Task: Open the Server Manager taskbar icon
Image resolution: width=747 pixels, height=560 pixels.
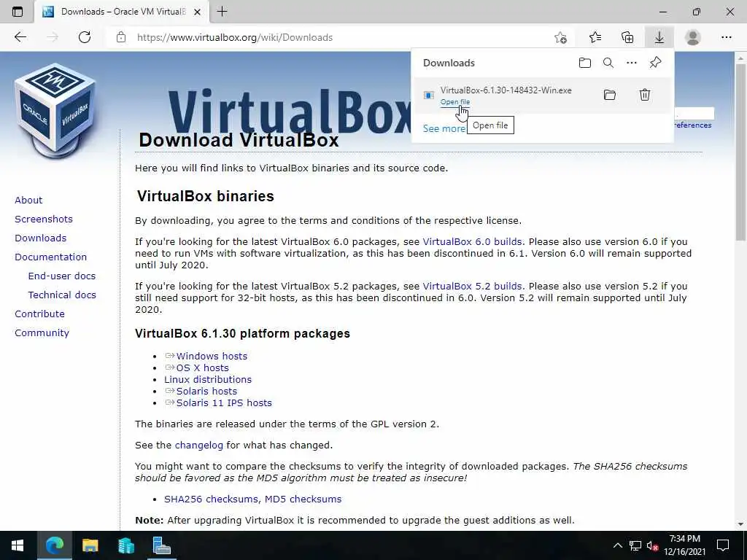Action: point(161,545)
